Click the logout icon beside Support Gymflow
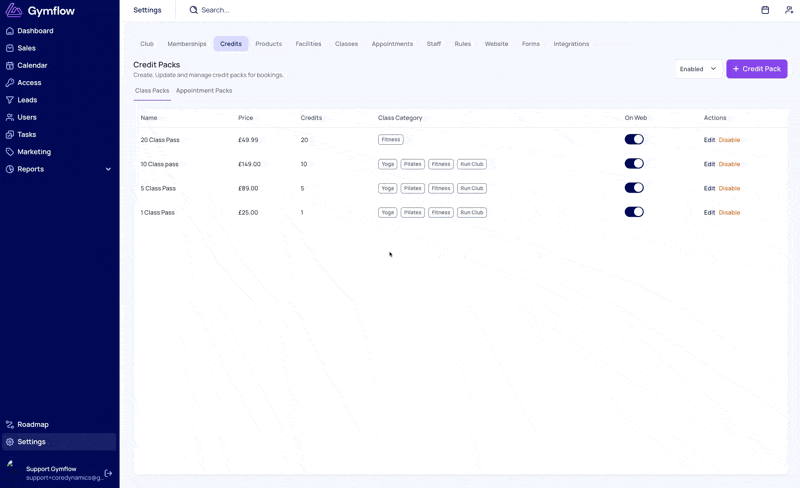Screen dimensions: 800x488 pyautogui.click(x=108, y=473)
